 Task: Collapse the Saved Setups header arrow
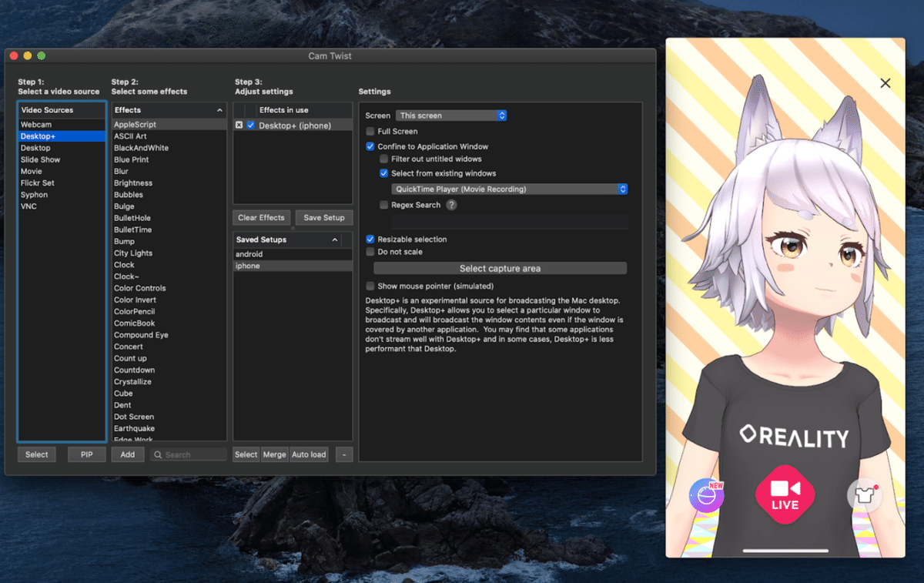335,240
